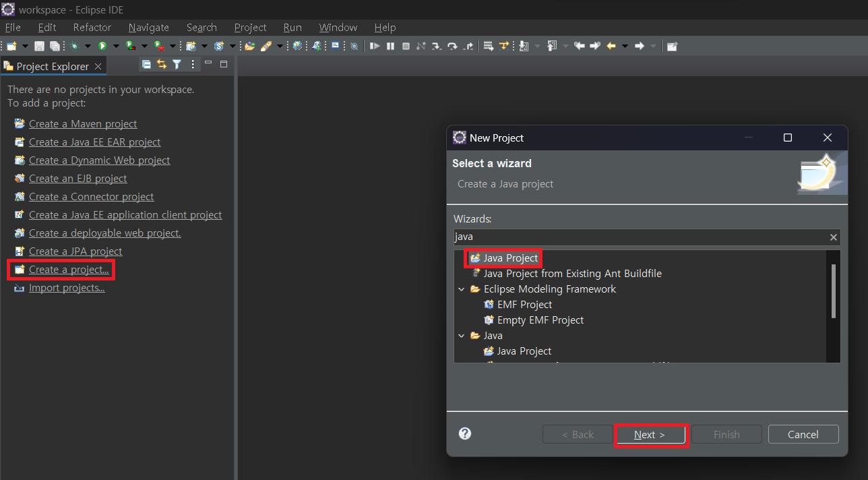Image resolution: width=868 pixels, height=480 pixels.
Task: Click the Create a Maven project link
Action: 83,124
